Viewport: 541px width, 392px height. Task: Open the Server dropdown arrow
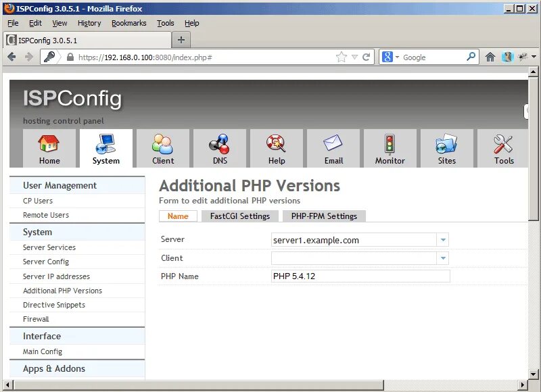tap(443, 240)
